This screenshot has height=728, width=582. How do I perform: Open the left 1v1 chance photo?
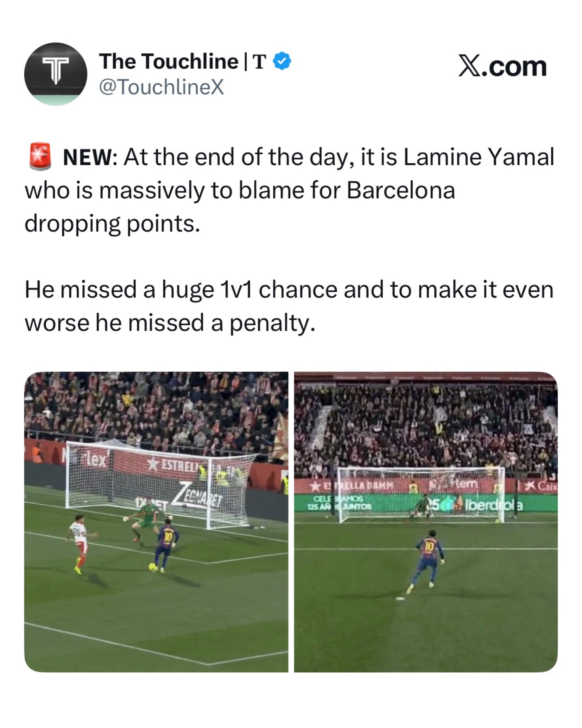[156, 522]
